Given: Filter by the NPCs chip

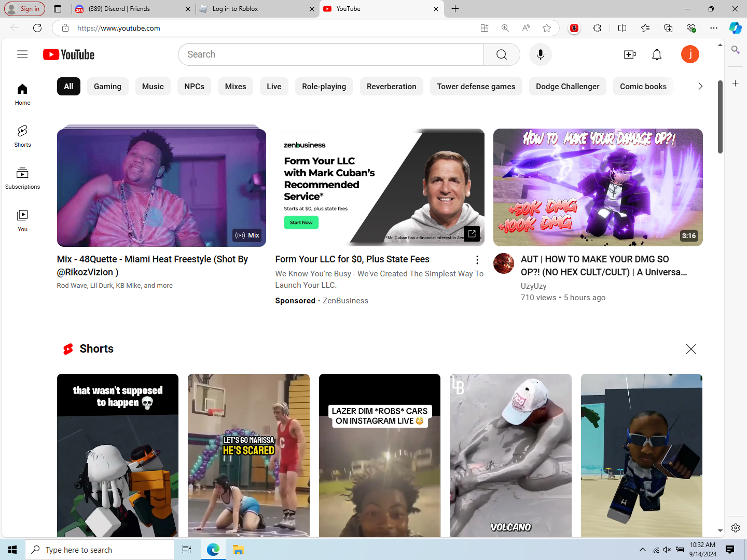Looking at the screenshot, I should pos(195,87).
